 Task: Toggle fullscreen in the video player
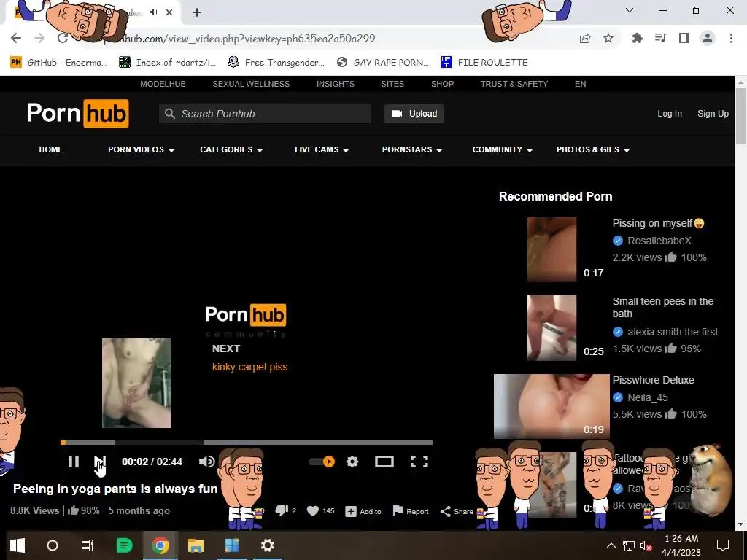[x=419, y=462]
